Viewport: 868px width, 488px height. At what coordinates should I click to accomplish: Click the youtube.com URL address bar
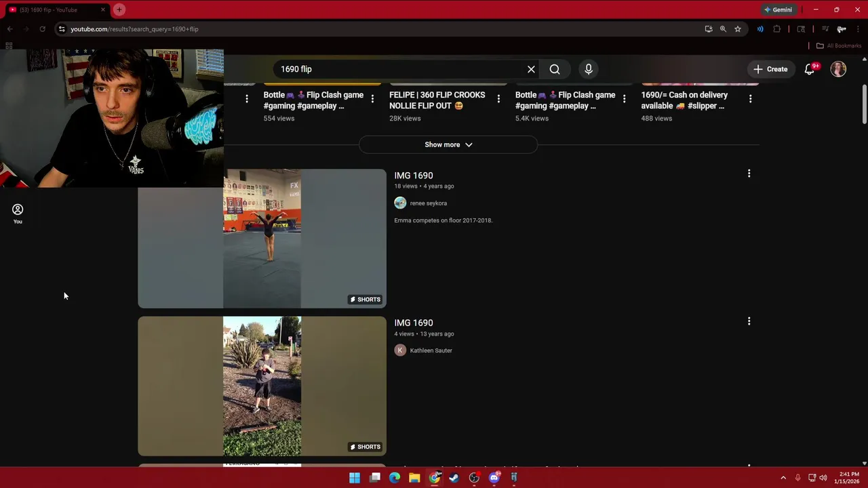click(134, 29)
